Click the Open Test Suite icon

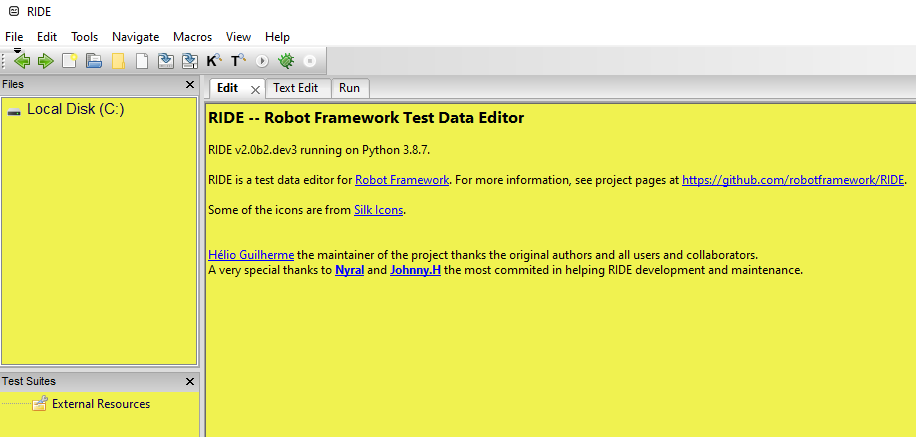coord(94,61)
